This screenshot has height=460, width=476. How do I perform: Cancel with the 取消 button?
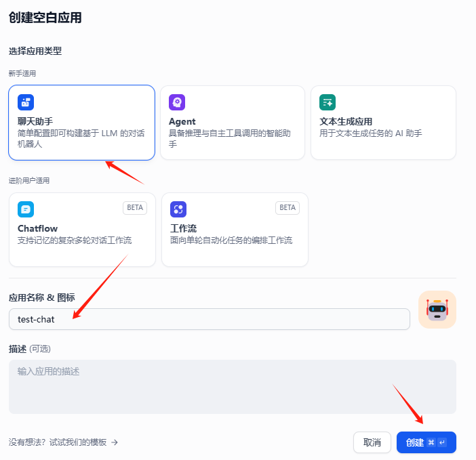click(372, 442)
